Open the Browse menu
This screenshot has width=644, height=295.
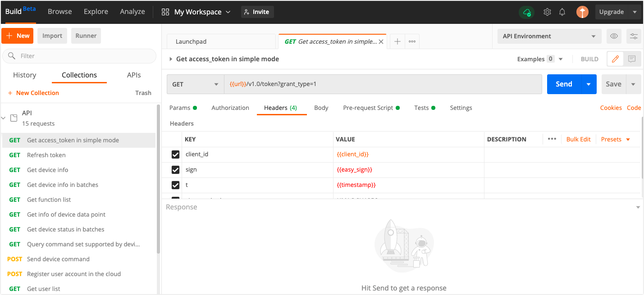coord(60,12)
